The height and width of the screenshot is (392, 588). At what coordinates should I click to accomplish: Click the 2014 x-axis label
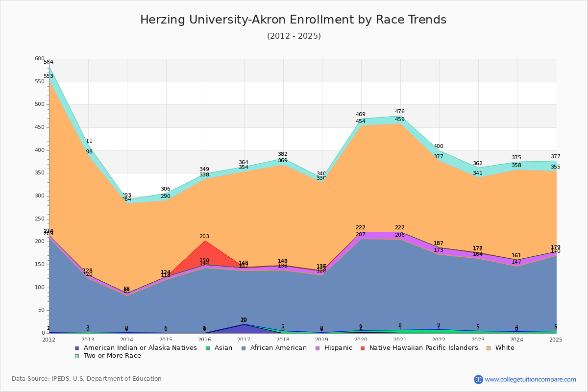point(127,340)
